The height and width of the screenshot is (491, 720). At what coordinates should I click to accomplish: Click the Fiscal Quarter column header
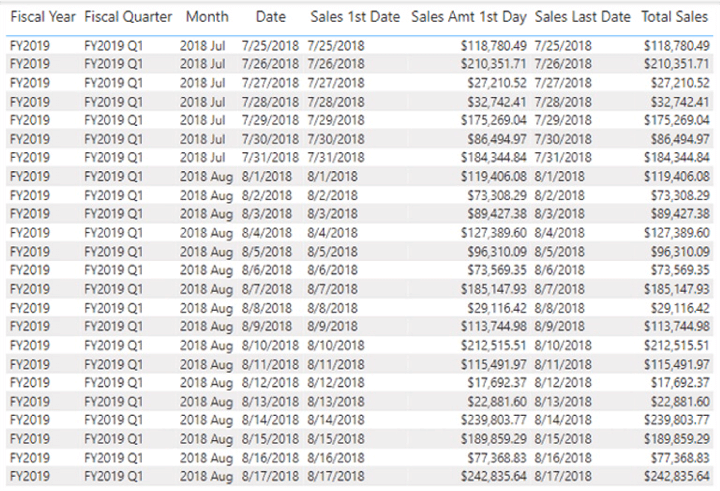128,17
